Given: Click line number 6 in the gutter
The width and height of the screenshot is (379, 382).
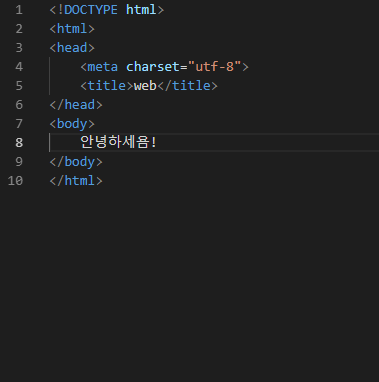Looking at the screenshot, I should [x=19, y=105].
